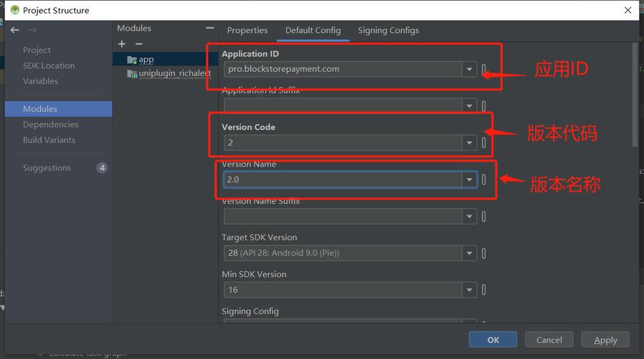The width and height of the screenshot is (644, 359).
Task: Collapse the Modules panel with dash icon
Action: click(x=210, y=28)
